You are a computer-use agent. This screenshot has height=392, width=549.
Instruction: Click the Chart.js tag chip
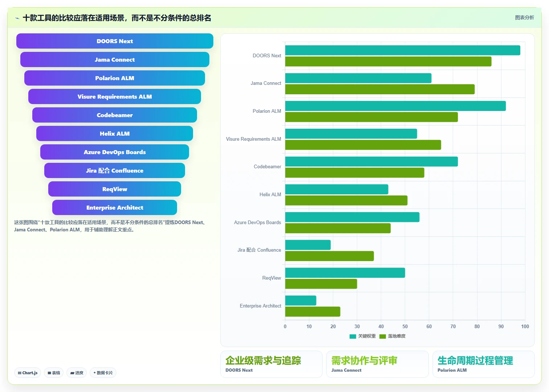click(28, 373)
